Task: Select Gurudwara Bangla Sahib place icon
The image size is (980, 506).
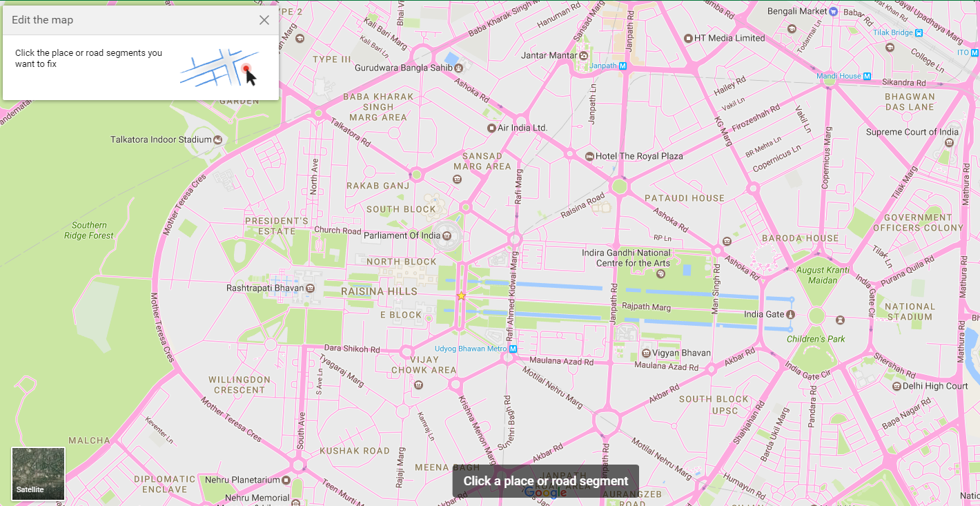Action: click(459, 68)
